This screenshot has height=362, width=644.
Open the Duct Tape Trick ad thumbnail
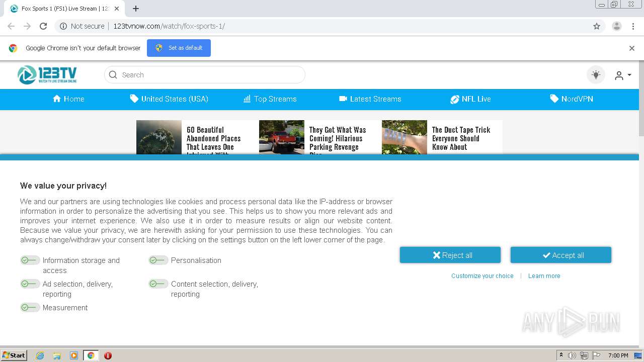click(405, 137)
